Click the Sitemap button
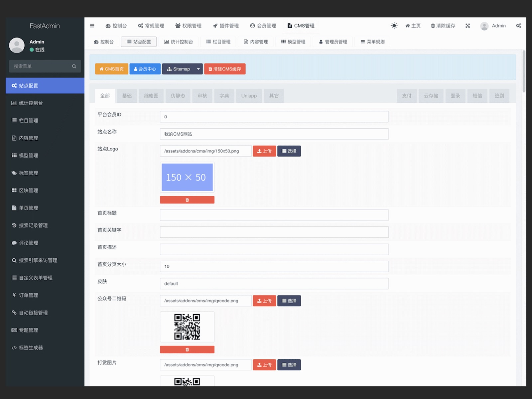The image size is (532, 399). (178, 69)
